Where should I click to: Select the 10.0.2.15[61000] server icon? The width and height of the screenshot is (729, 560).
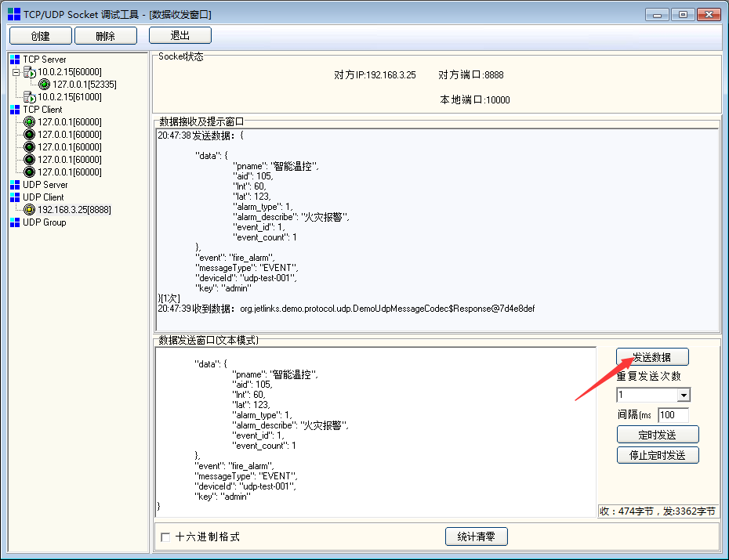click(x=30, y=97)
